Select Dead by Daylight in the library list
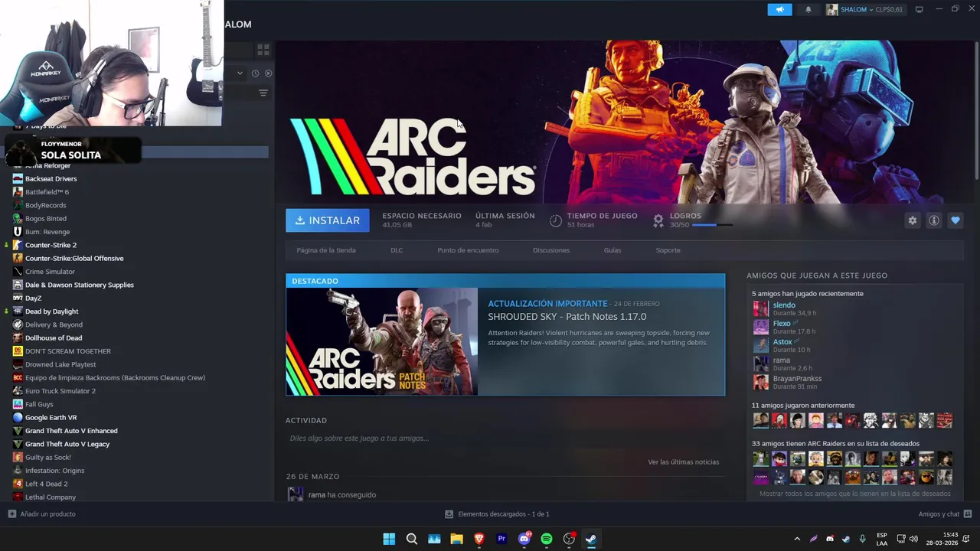The width and height of the screenshot is (980, 551). pos(51,311)
